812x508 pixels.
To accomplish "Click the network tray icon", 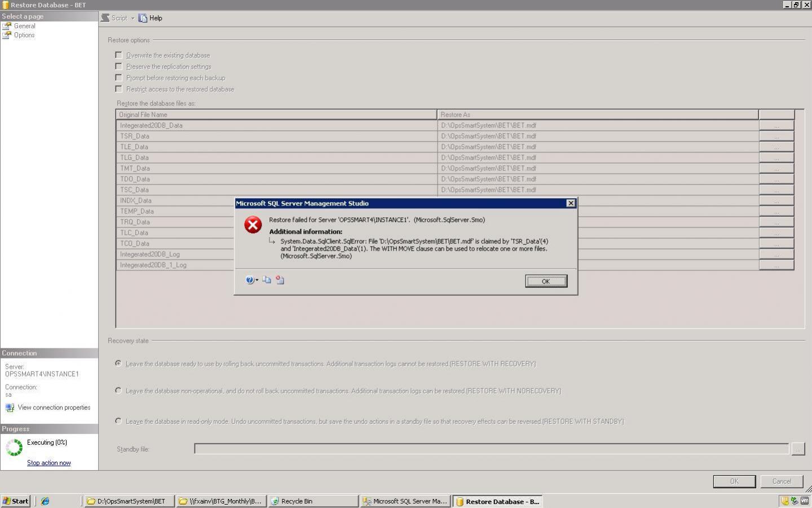I will point(795,501).
